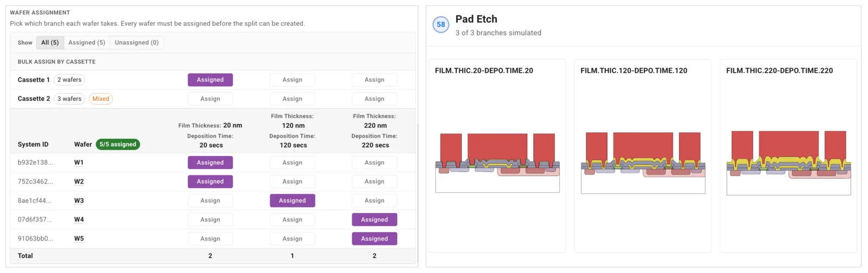Select system ID 8ae1cf44...

[x=35, y=200]
